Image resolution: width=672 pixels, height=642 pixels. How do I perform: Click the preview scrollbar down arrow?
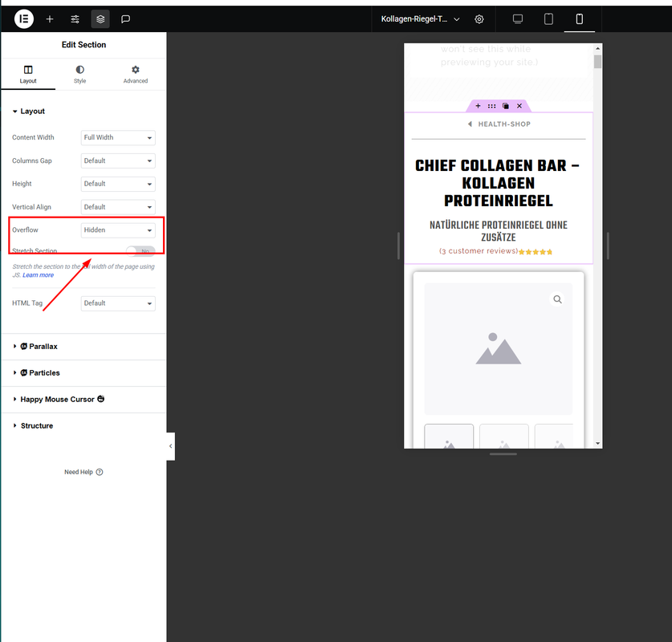(x=598, y=444)
